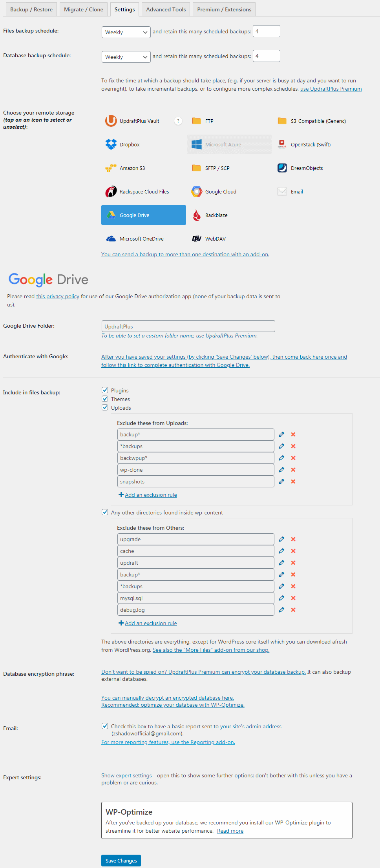Open the Files backup schedule dropdown
The width and height of the screenshot is (380, 868).
click(126, 32)
